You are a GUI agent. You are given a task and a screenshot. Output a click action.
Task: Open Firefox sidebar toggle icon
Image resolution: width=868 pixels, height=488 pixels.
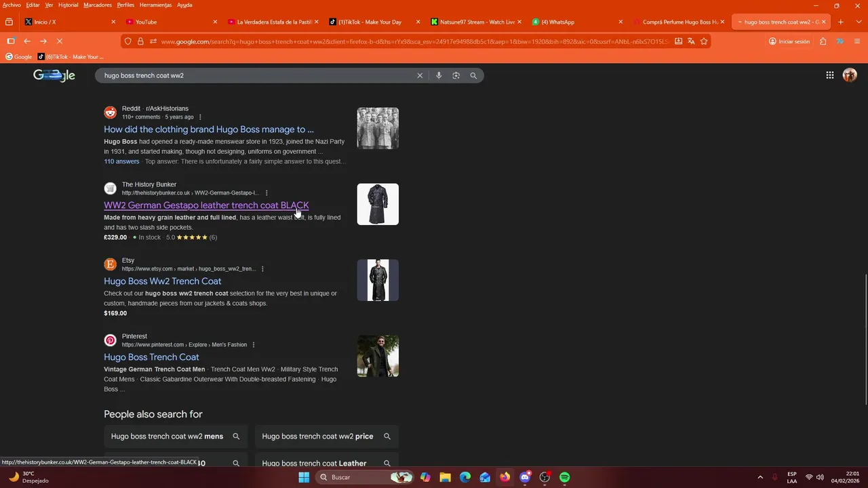tap(11, 41)
